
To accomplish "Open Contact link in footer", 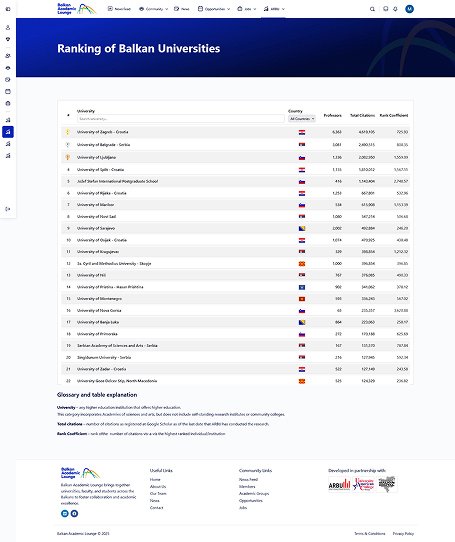I will pos(157,508).
